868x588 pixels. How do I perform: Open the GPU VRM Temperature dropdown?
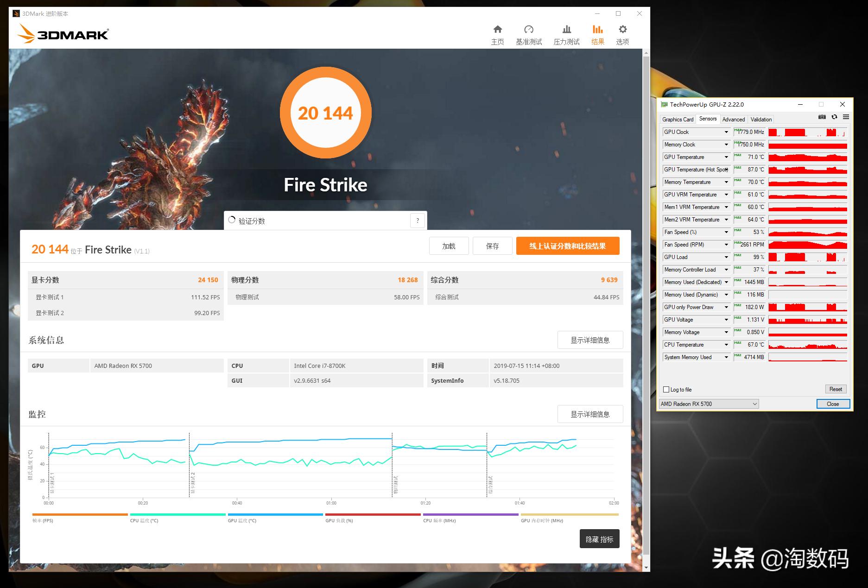point(726,195)
